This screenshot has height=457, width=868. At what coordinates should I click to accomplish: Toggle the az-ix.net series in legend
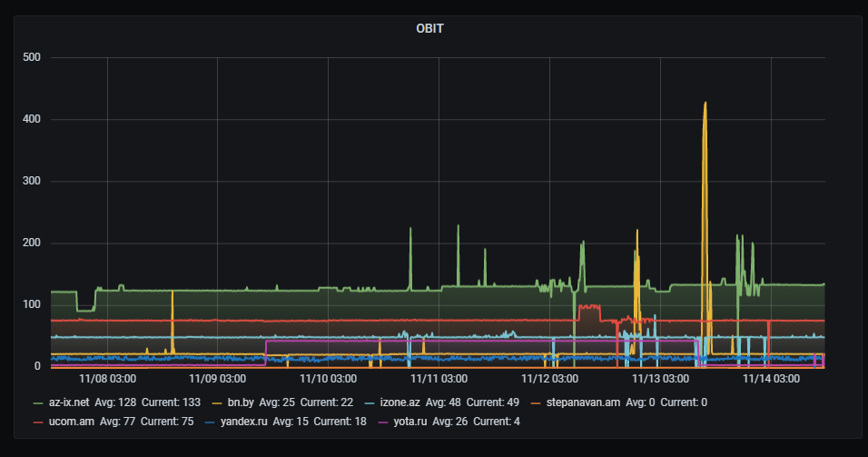(x=69, y=402)
